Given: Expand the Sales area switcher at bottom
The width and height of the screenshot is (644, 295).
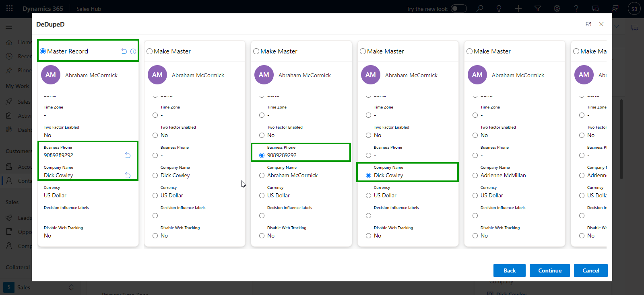Looking at the screenshot, I should click(71, 287).
